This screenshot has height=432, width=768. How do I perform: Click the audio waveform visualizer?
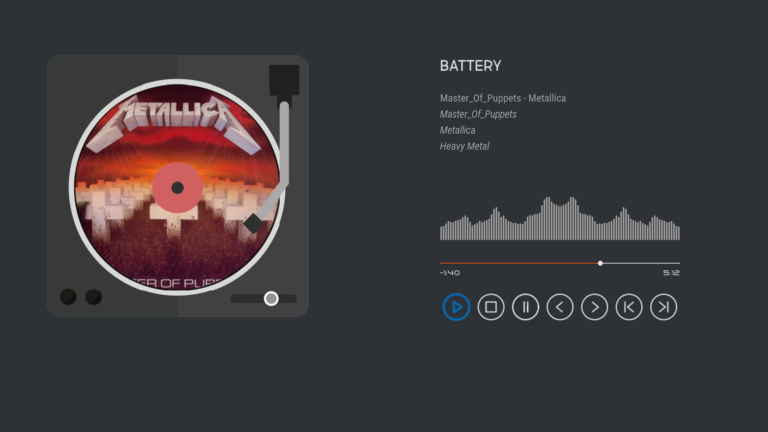(x=560, y=218)
